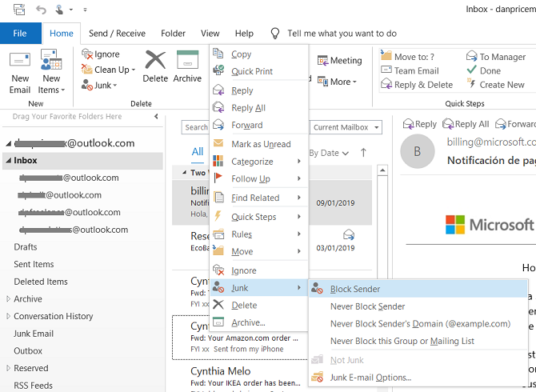536x392 pixels.
Task: Open Junk Email folder
Action: click(x=34, y=334)
